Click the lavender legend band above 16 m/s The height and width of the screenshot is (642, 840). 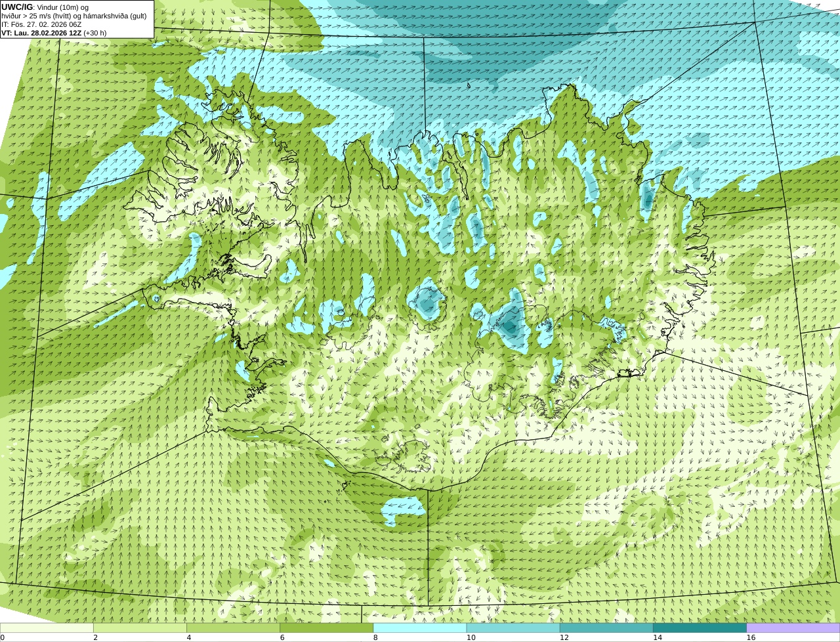[793, 628]
